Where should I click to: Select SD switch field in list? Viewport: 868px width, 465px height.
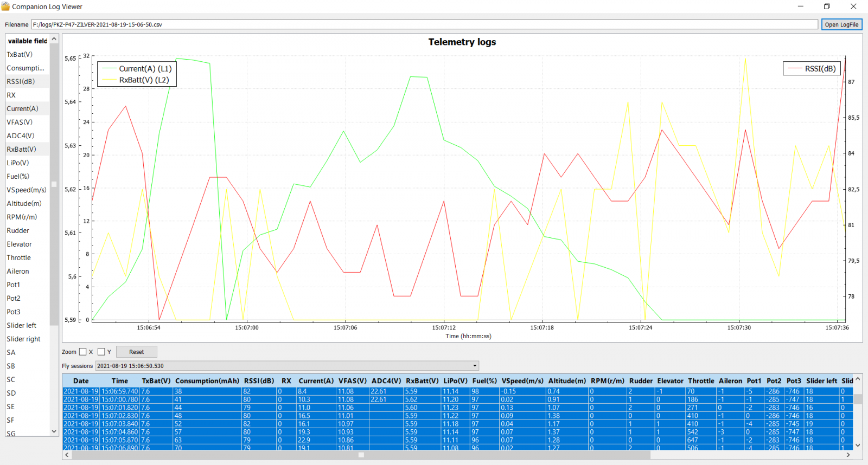coord(27,393)
